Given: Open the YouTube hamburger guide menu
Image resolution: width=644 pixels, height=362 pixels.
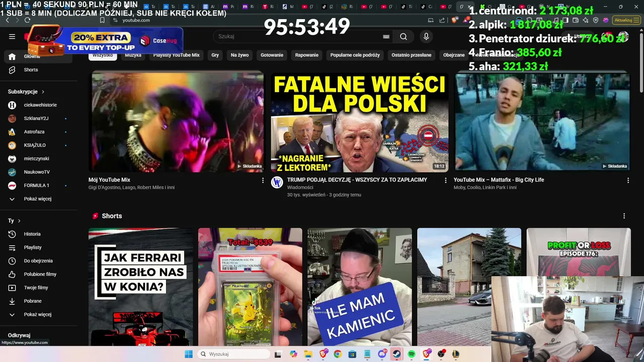Looking at the screenshot, I should (12, 36).
